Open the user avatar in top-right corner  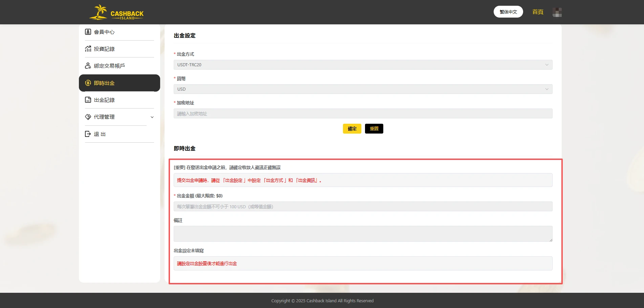[x=558, y=12]
